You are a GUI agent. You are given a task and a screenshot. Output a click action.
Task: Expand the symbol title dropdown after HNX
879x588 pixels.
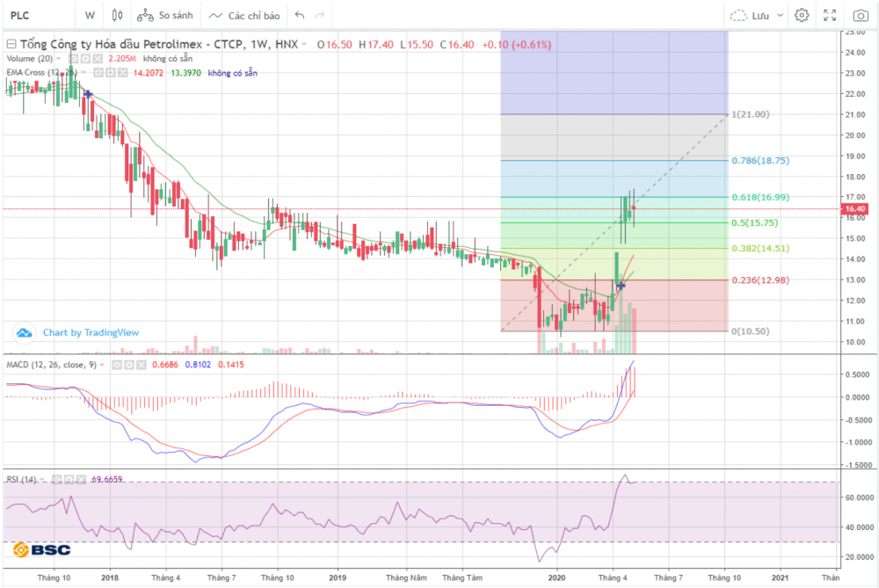click(304, 44)
